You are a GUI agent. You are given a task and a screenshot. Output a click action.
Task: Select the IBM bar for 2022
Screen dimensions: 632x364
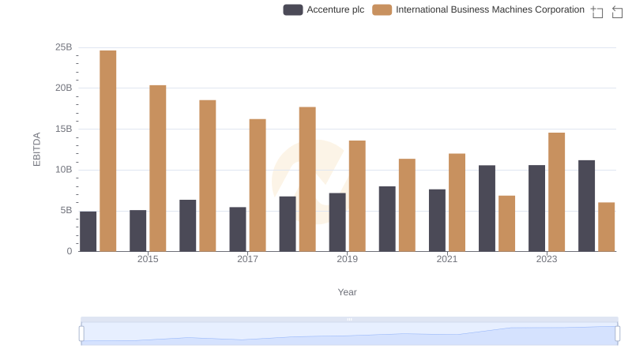506,223
